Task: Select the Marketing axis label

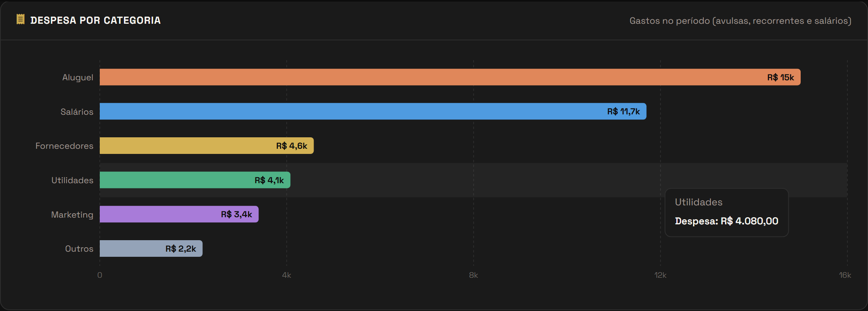Action: click(x=72, y=214)
